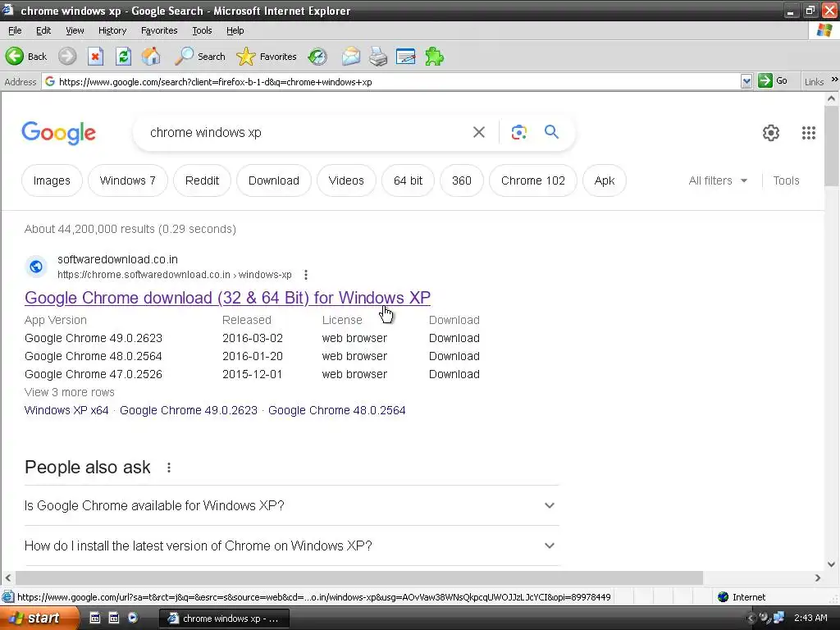This screenshot has height=630, width=840.
Task: Click Download in Chrome 47.0.2526 row
Action: pyautogui.click(x=454, y=374)
